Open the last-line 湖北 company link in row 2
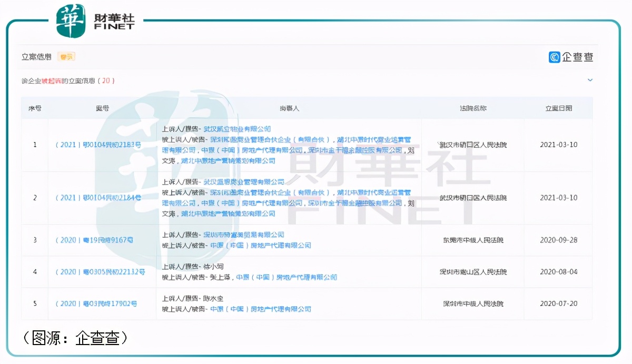The width and height of the screenshot is (632, 364). (x=228, y=214)
